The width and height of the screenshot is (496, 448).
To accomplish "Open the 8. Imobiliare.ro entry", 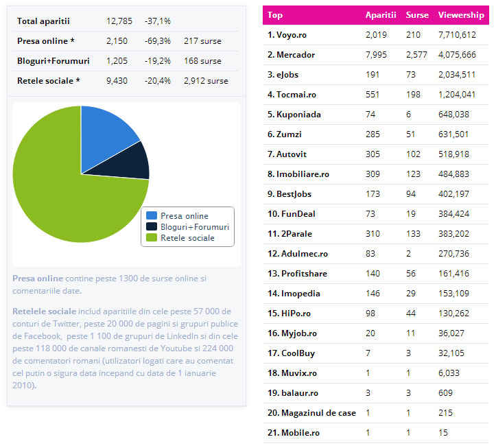I will pos(298,174).
